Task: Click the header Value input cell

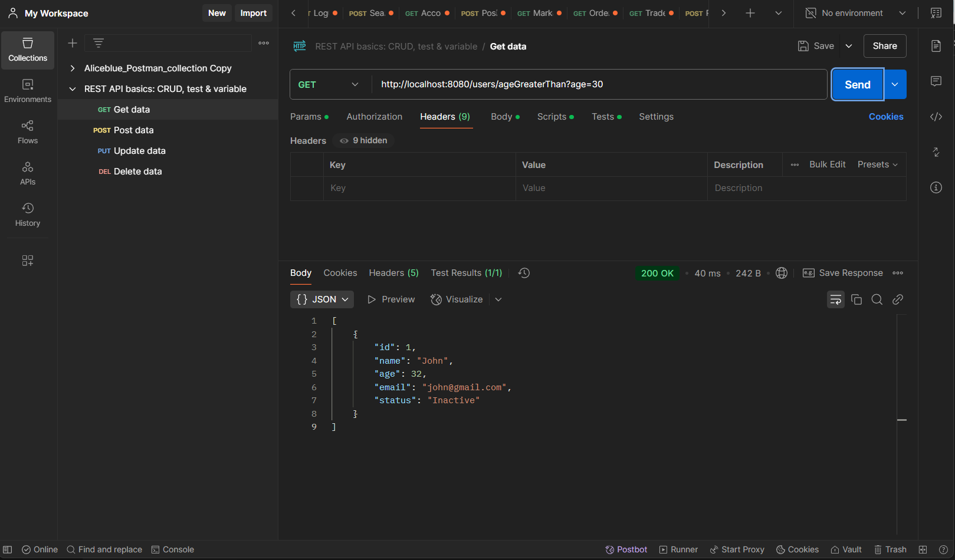Action: [x=612, y=188]
